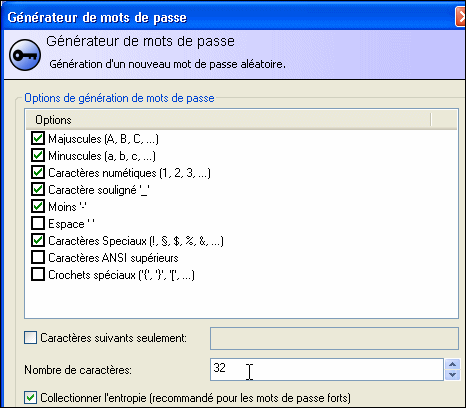Click the Options column header

tap(228, 120)
